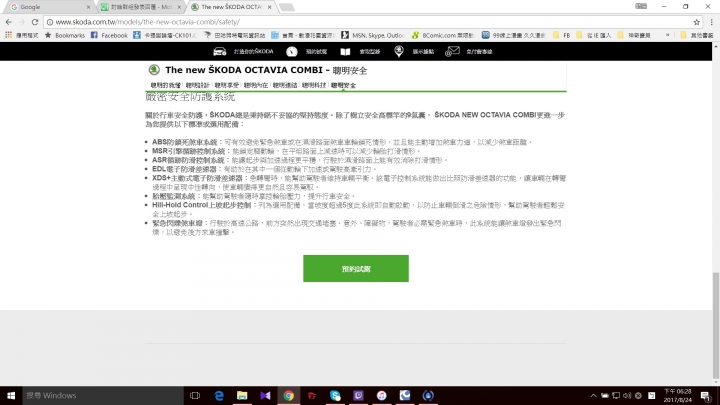Switch to the Google tab

tap(48, 7)
